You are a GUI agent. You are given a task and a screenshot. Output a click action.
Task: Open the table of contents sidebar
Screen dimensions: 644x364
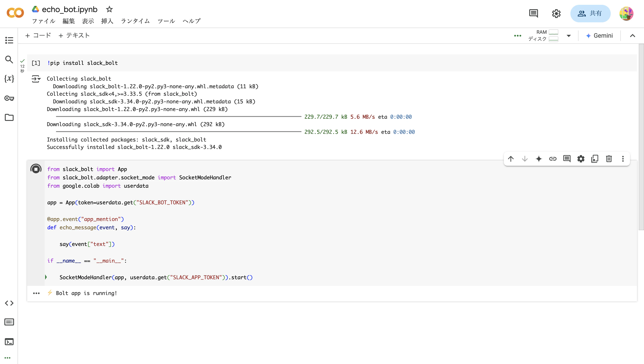(9, 40)
